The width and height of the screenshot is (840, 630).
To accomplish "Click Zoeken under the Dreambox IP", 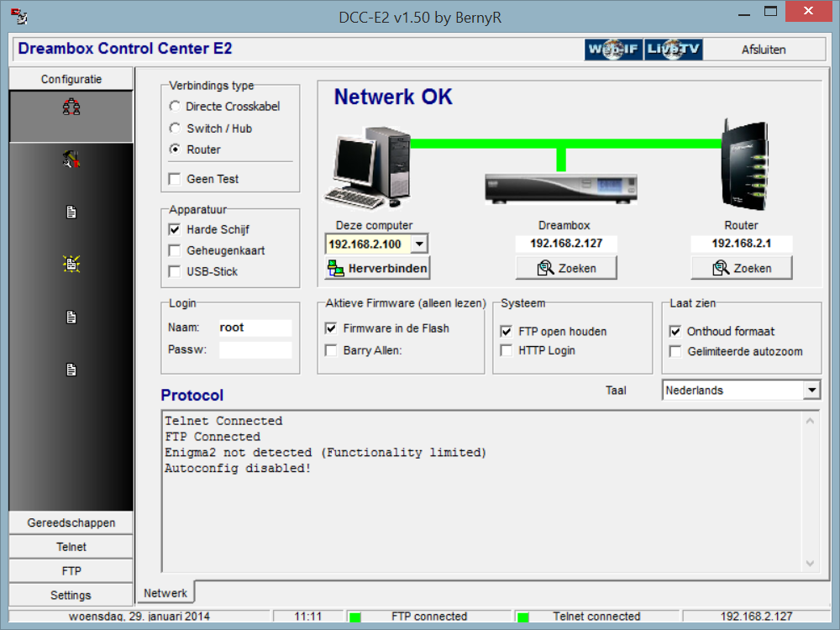I will click(x=566, y=268).
